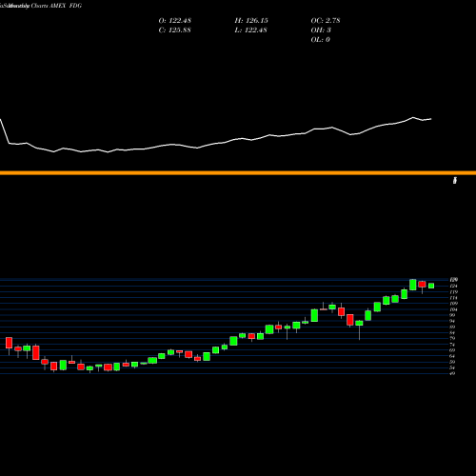476x476 pixels.
Task: Click the 59 price axis label
Action: tap(453, 362)
